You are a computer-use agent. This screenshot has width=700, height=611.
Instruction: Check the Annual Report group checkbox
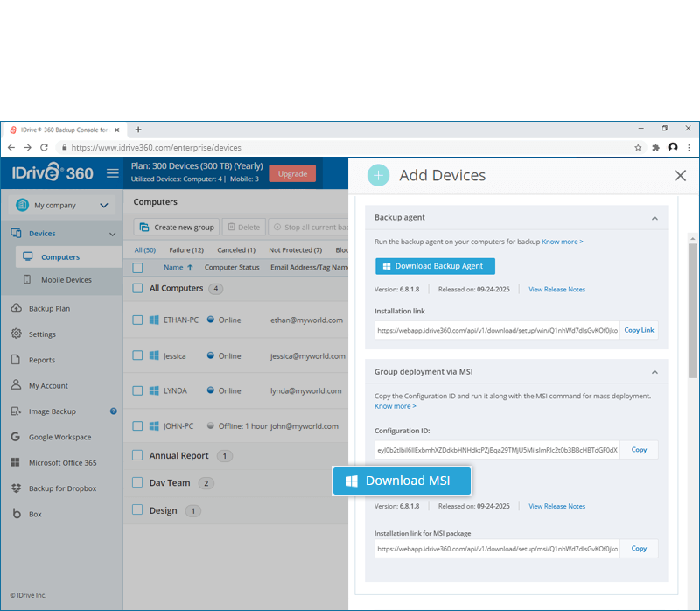[137, 455]
